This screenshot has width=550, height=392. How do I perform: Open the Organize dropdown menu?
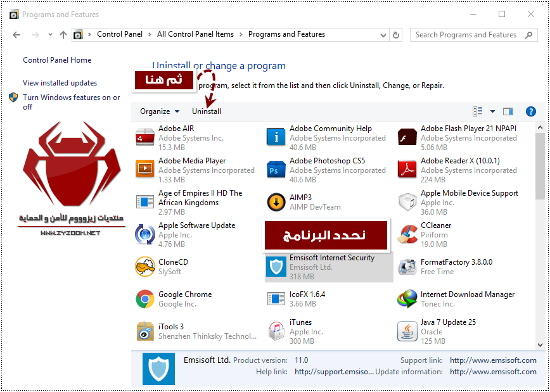click(x=160, y=111)
